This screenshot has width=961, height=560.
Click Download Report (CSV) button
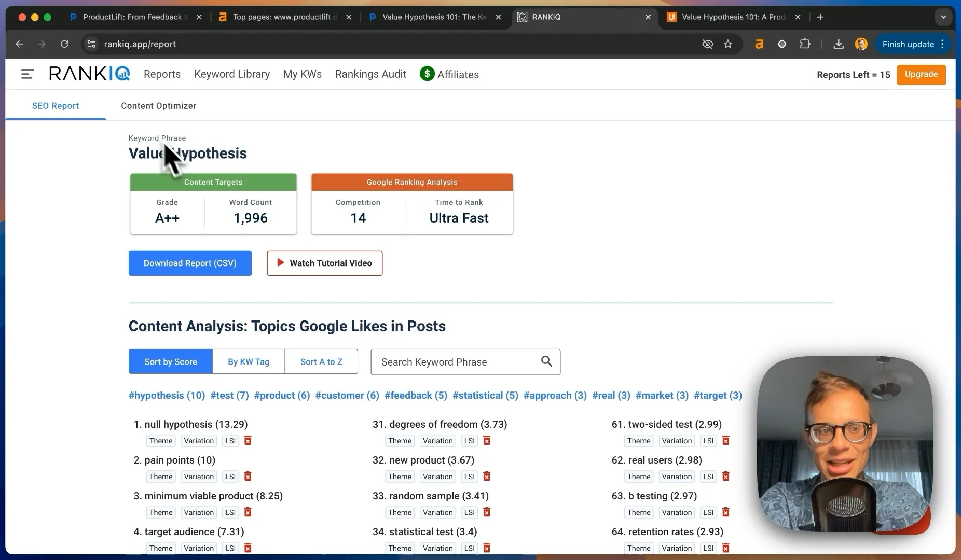[x=190, y=263]
